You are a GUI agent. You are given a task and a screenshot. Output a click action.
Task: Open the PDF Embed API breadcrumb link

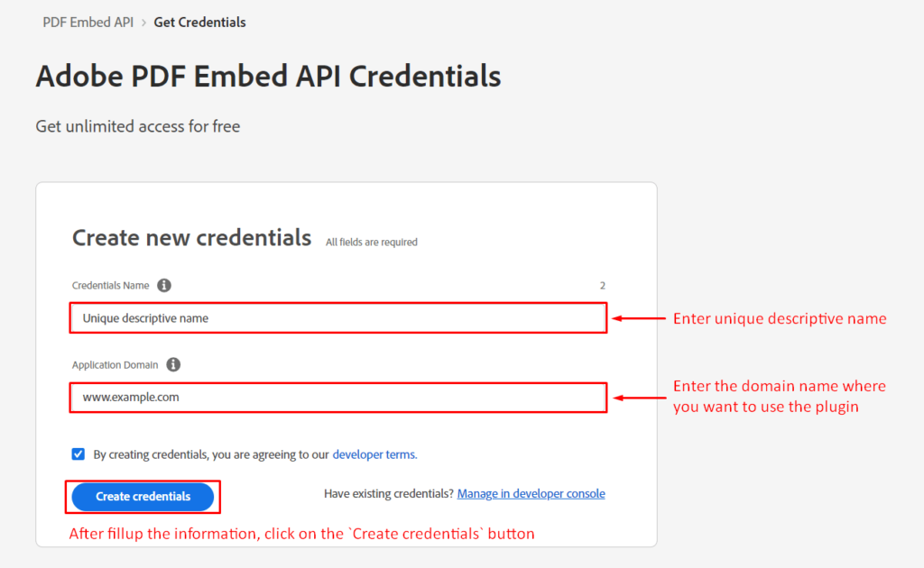click(88, 22)
